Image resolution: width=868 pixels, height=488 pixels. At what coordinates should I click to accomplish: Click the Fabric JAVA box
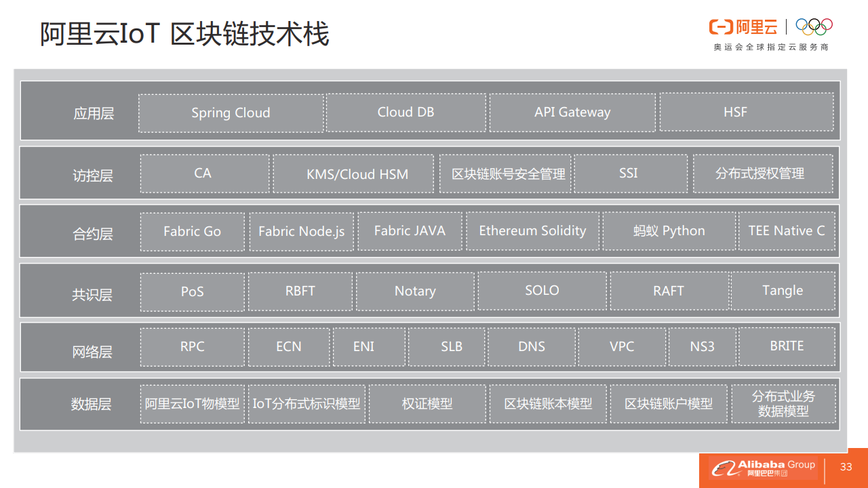pos(410,232)
